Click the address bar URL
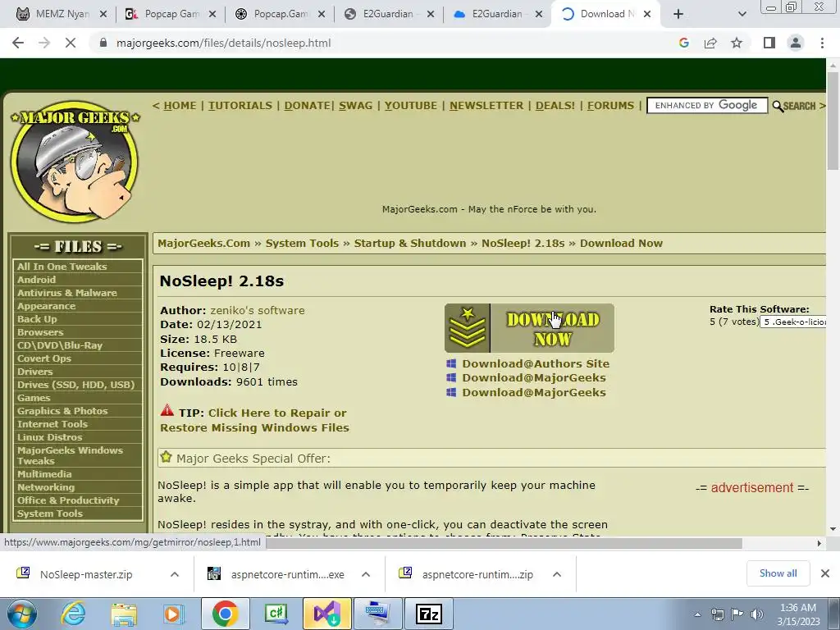This screenshot has height=630, width=840. pyautogui.click(x=223, y=43)
